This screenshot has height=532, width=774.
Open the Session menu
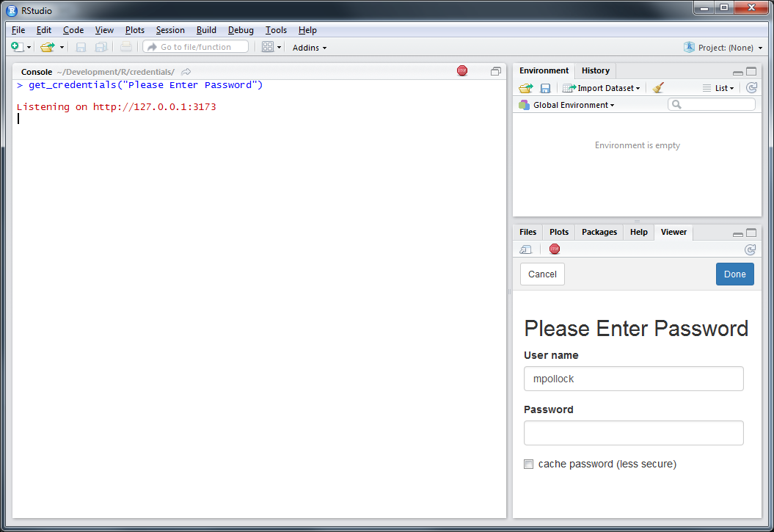click(170, 30)
